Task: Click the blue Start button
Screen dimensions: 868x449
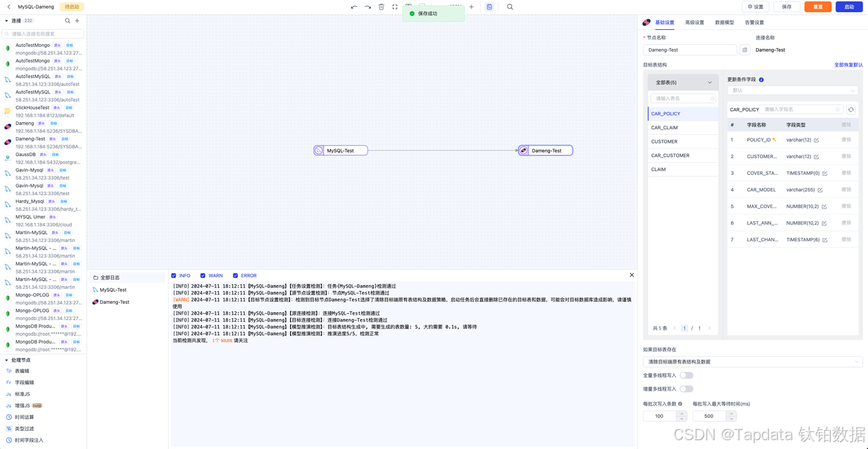Action: click(x=849, y=7)
